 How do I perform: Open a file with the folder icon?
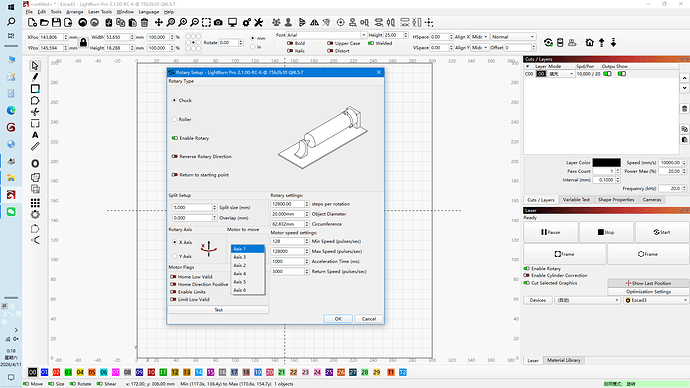[44, 22]
